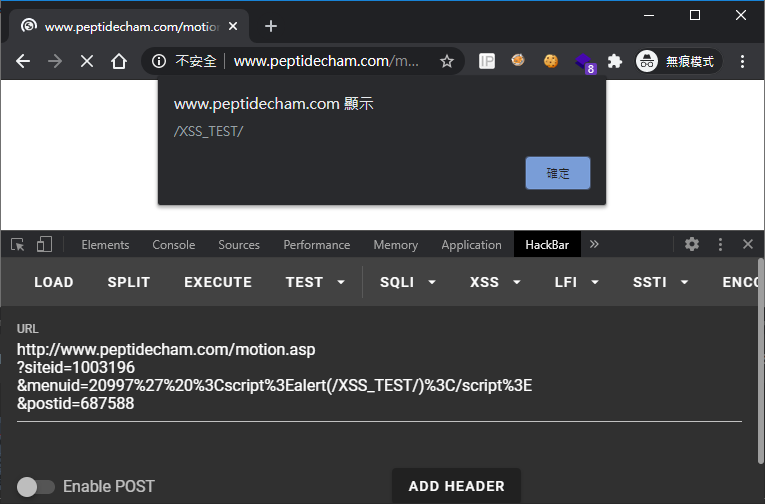Open the Extensions puzzle menu

tap(615, 61)
